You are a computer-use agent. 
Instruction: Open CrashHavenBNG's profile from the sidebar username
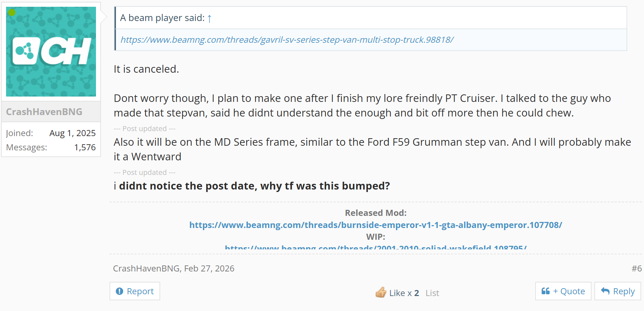click(44, 112)
